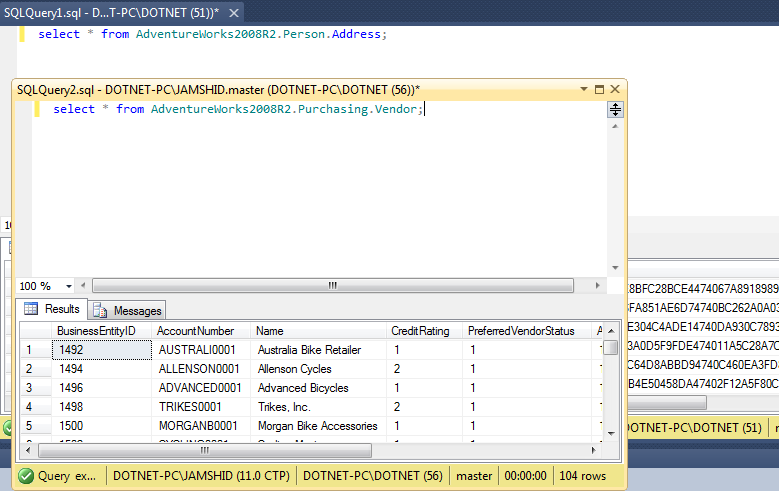Click the PreferredVendorStatus column header
This screenshot has width=779, height=491.
(x=521, y=331)
